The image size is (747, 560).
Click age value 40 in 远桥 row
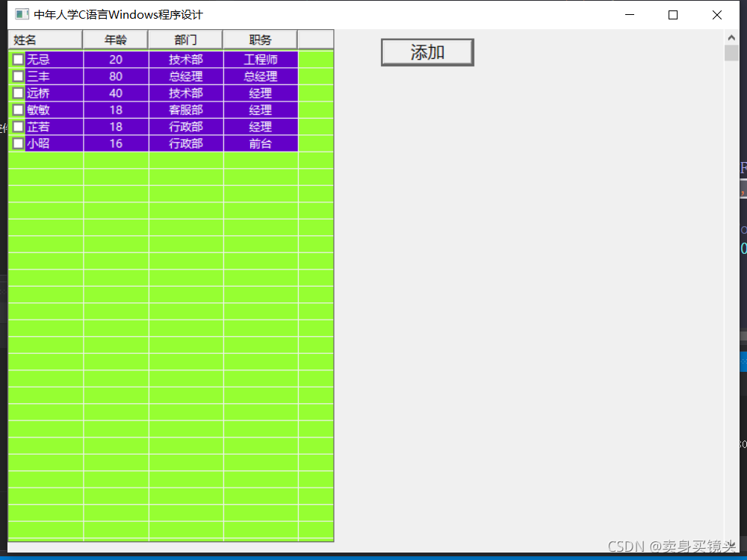coord(116,93)
